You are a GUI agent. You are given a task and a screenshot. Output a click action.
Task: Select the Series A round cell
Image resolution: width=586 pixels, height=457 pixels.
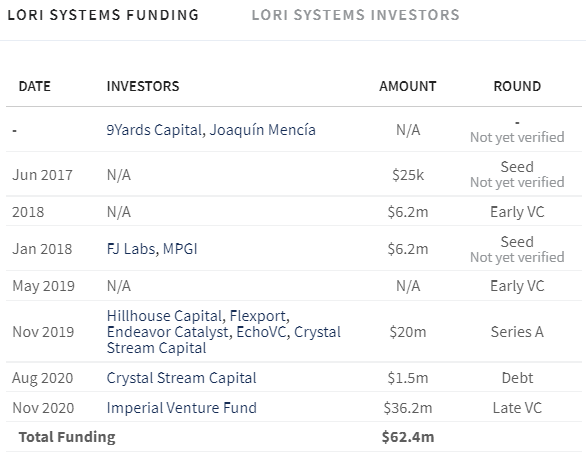tap(517, 332)
